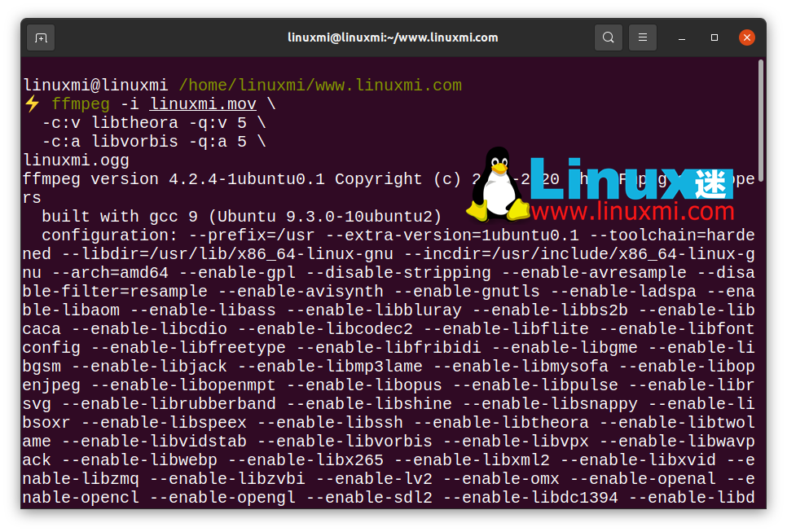Click the '--enable-libspeex' flag
This screenshot has width=787, height=532.
[164, 423]
